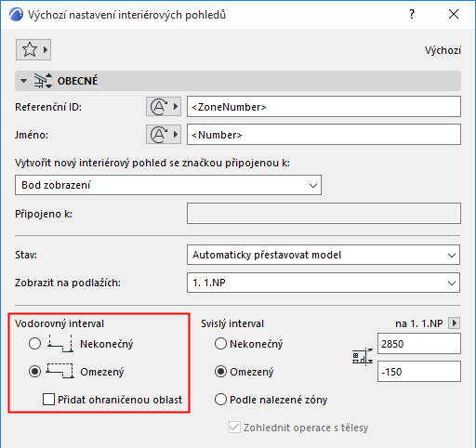
Task: Edit the upper limit value 2850
Action: [419, 344]
